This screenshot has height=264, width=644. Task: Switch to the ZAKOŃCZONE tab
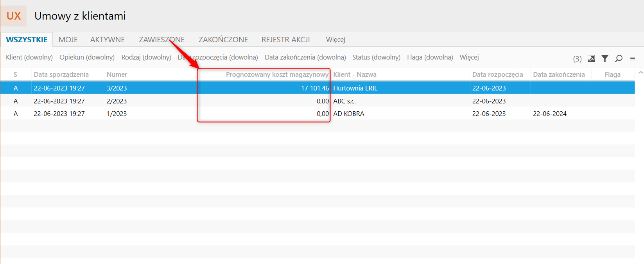click(x=223, y=40)
